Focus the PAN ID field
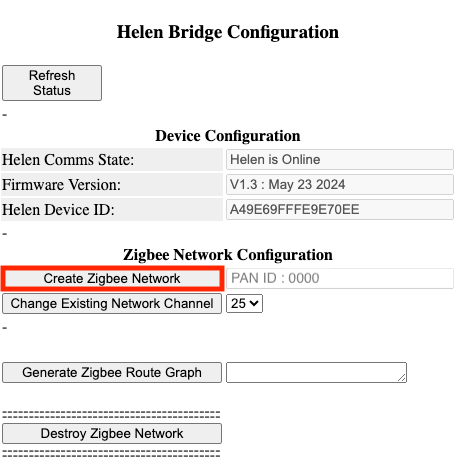The height and width of the screenshot is (471, 455). click(x=340, y=278)
